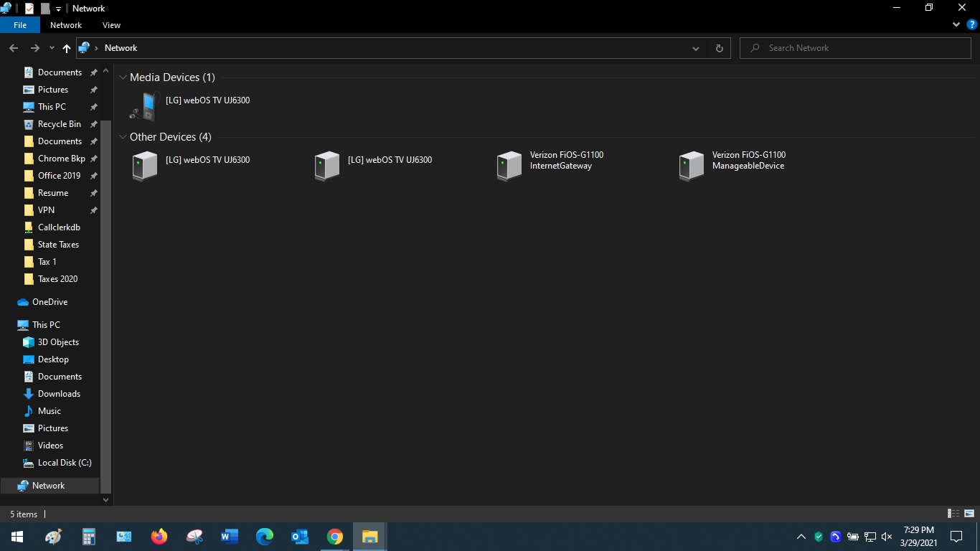Screen dimensions: 980x551
Task: Launch Microsoft Edge from the taskbar
Action: click(x=265, y=537)
